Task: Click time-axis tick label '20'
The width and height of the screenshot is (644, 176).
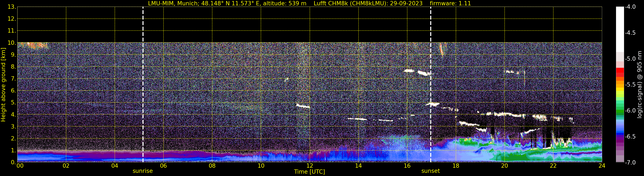Action: point(505,166)
